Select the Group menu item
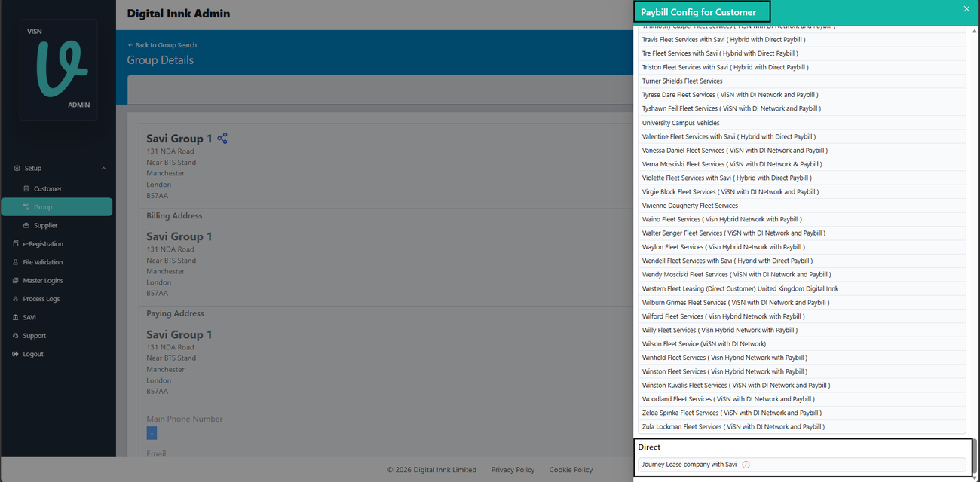Image resolution: width=980 pixels, height=482 pixels. 57,207
